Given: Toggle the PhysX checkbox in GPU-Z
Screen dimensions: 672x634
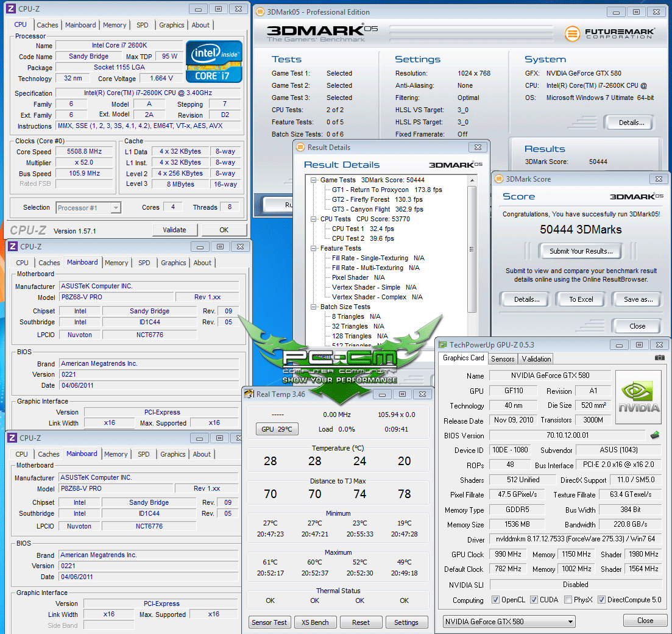Looking at the screenshot, I should click(568, 600).
